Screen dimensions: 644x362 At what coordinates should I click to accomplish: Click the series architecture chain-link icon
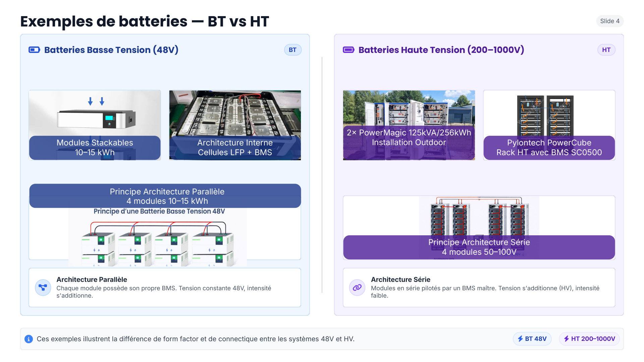coord(357,288)
